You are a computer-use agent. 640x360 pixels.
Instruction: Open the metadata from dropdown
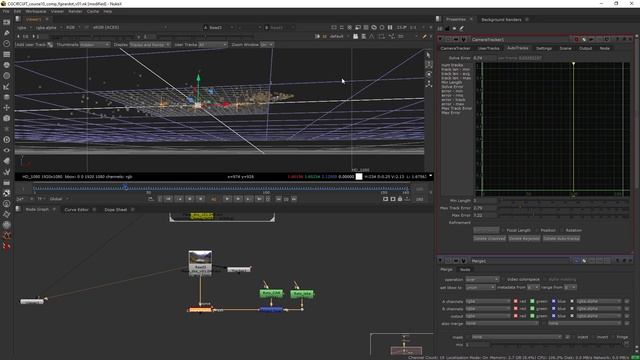tap(533, 287)
